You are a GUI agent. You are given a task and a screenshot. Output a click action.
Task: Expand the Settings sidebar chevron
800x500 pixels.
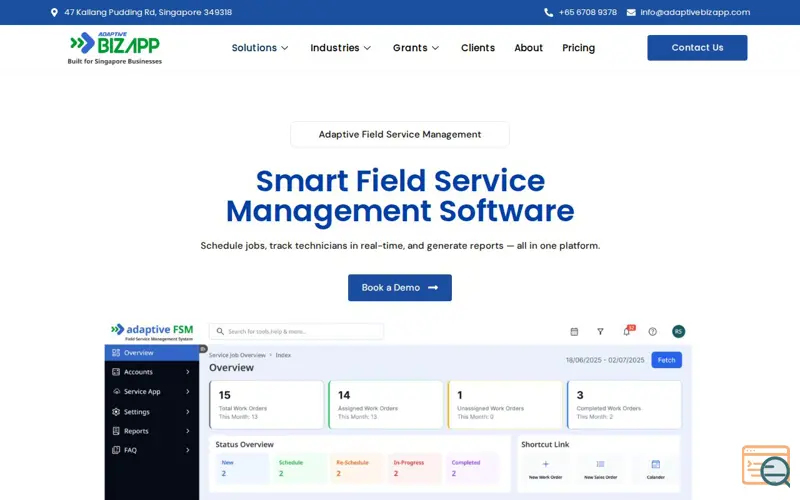coord(188,412)
